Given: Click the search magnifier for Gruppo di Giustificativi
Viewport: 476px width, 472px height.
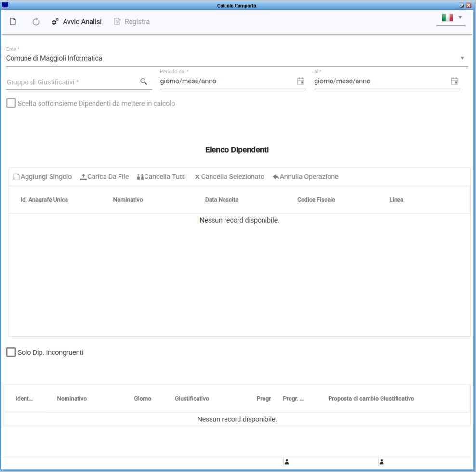Looking at the screenshot, I should pyautogui.click(x=144, y=81).
